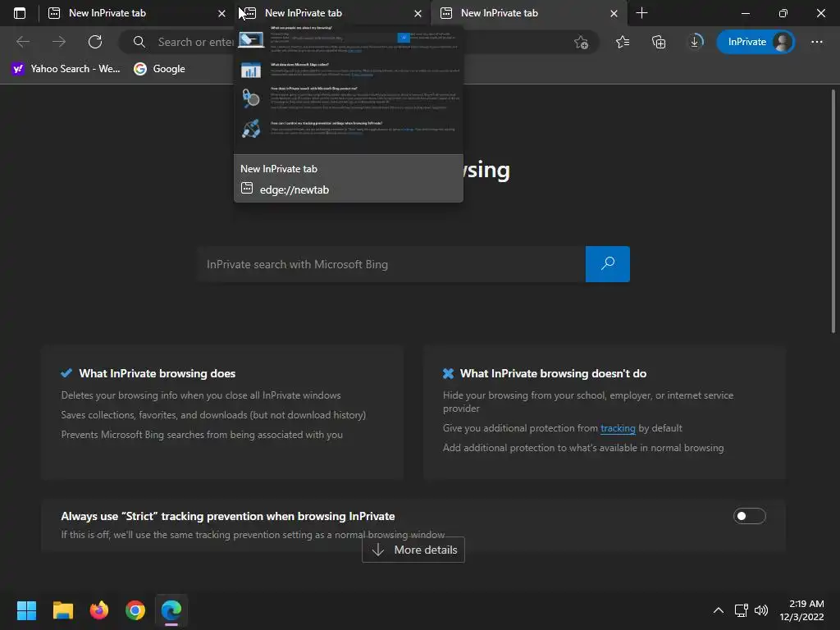The width and height of the screenshot is (840, 630).
Task: Open the Yahoo Search bookmark
Action: tap(66, 69)
